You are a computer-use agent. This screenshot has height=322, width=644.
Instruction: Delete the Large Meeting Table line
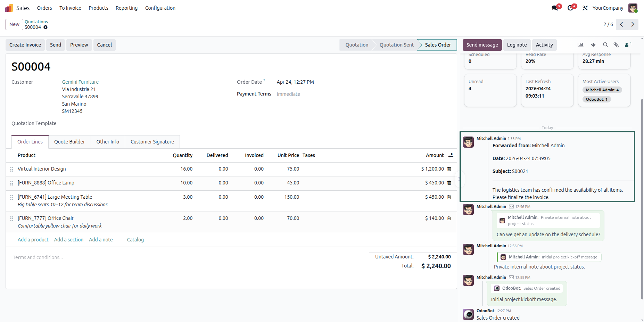point(449,197)
